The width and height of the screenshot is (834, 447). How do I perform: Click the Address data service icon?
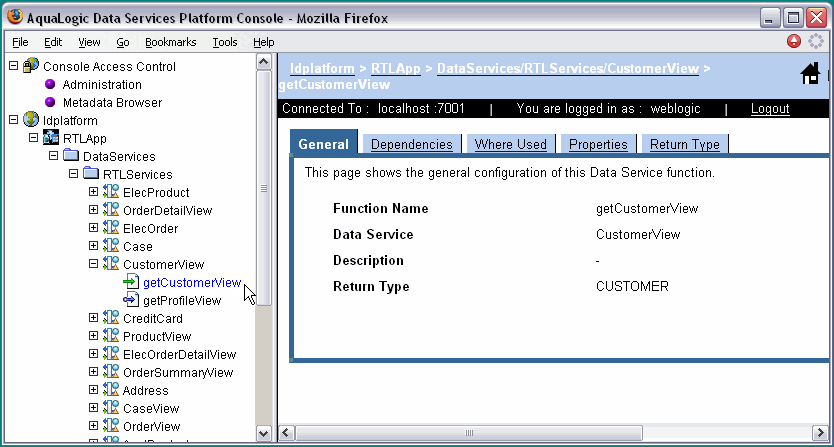pos(111,390)
